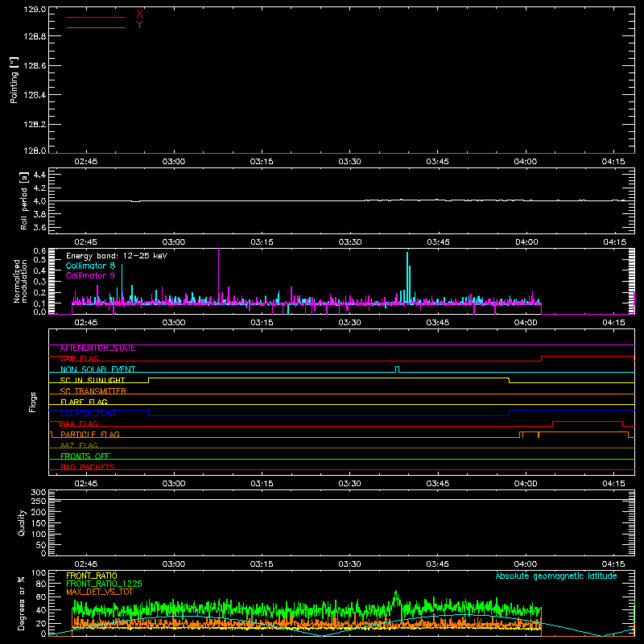Click the PARTICLE_FLAG label

point(90,435)
